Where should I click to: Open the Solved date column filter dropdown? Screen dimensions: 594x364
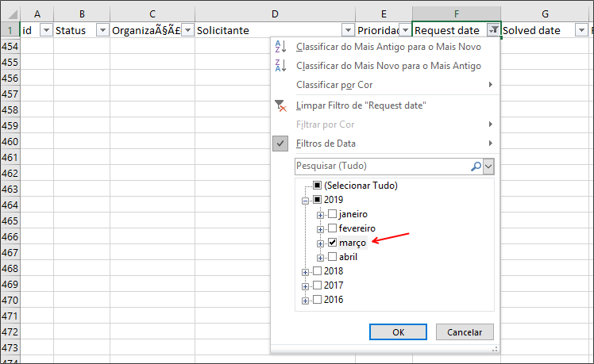point(581,30)
